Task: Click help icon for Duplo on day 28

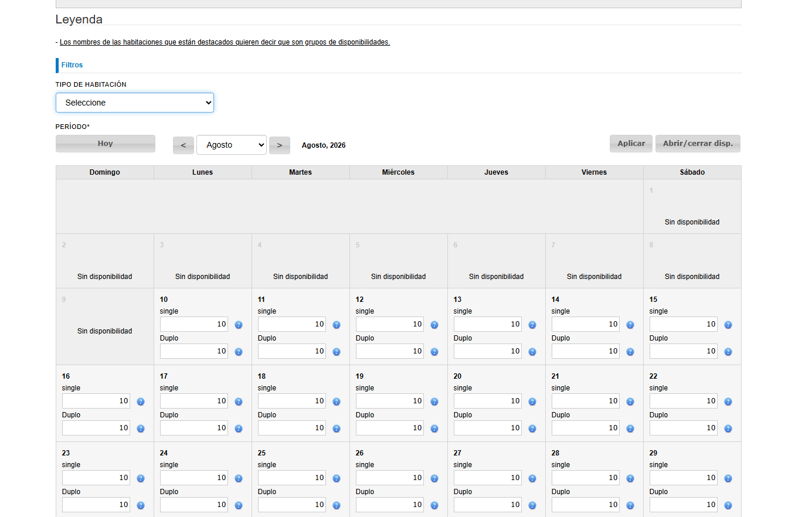Action: coord(630,505)
